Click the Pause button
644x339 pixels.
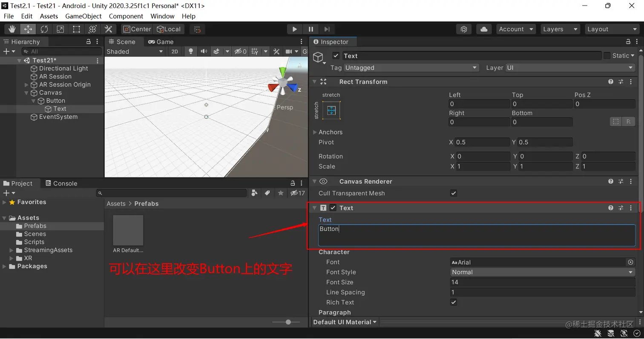pyautogui.click(x=310, y=29)
